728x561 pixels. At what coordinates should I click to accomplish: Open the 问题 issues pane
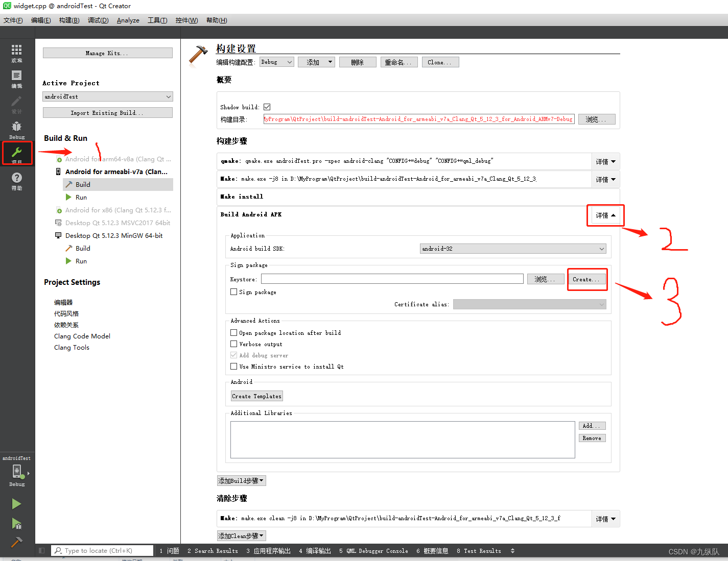click(x=170, y=551)
